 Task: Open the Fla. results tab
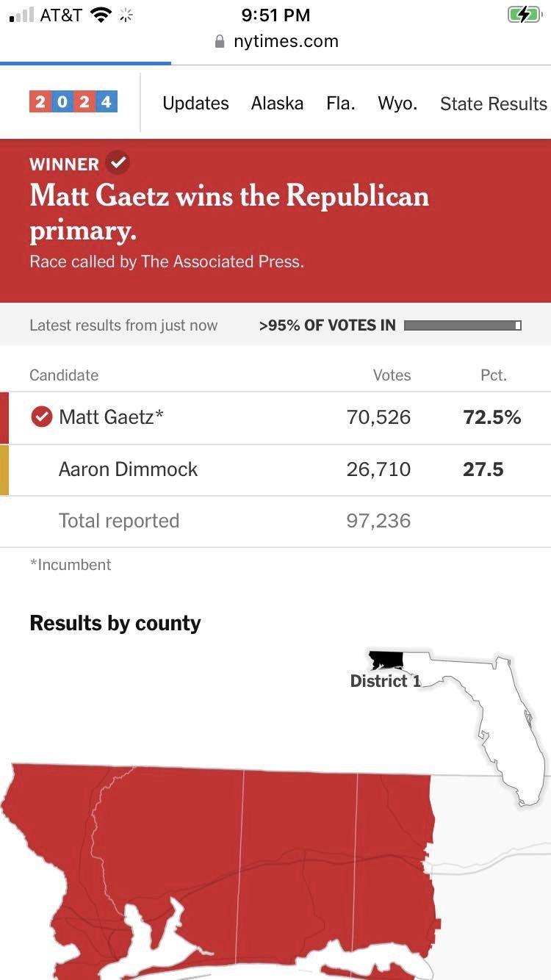[341, 104]
